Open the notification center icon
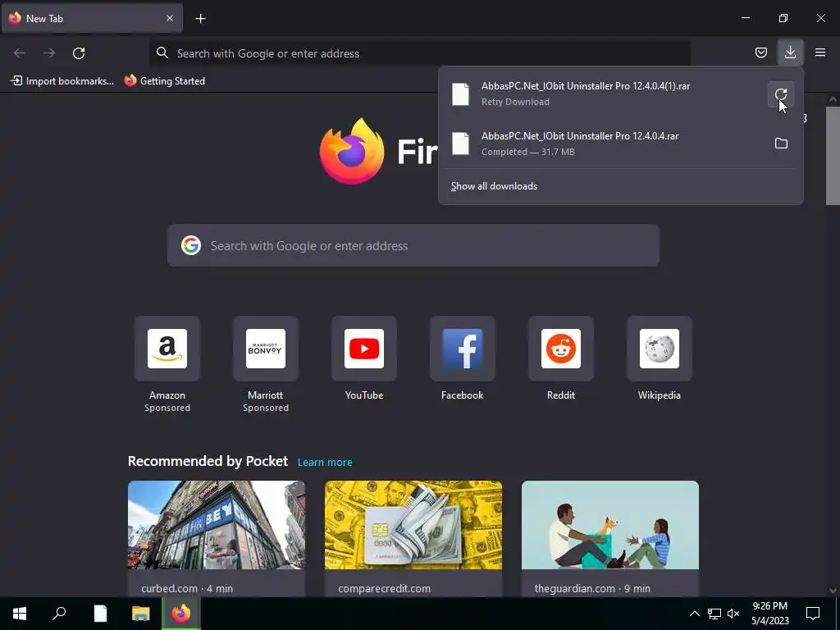The image size is (840, 630). (x=813, y=614)
